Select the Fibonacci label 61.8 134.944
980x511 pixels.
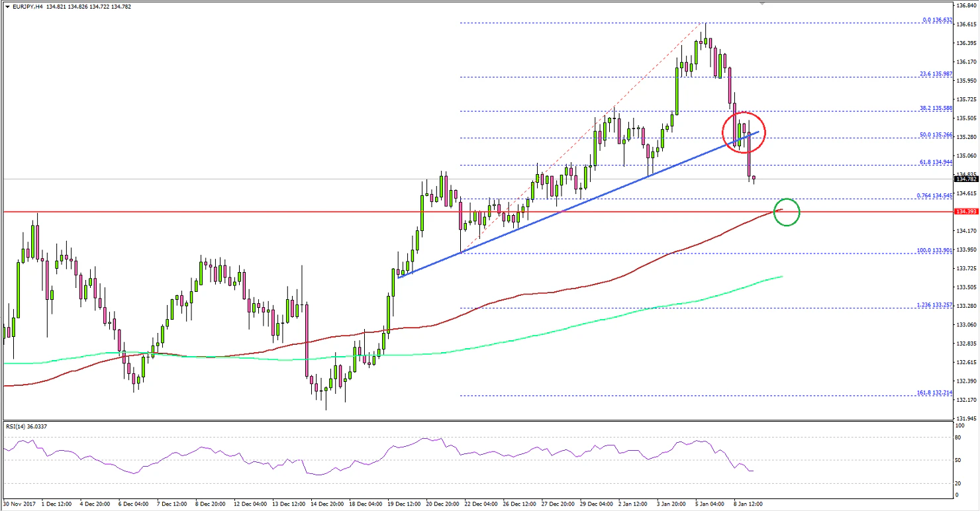(x=937, y=162)
